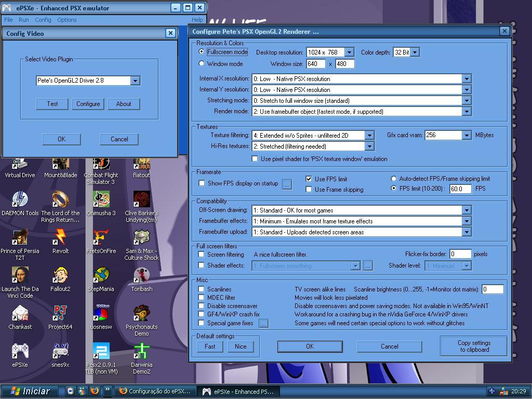The image size is (532, 399).
Task: Launch the Revolt desktop icon
Action: pos(60,242)
